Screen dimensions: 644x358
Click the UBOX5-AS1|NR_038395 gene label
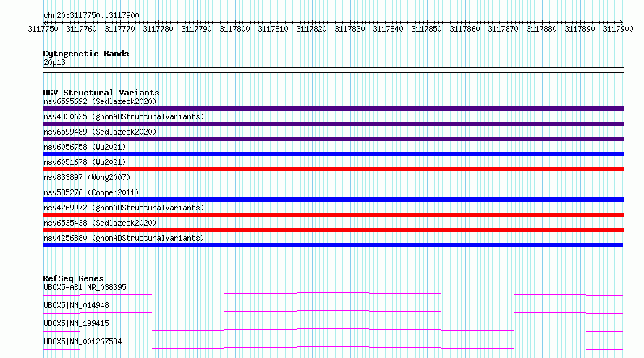(85, 287)
